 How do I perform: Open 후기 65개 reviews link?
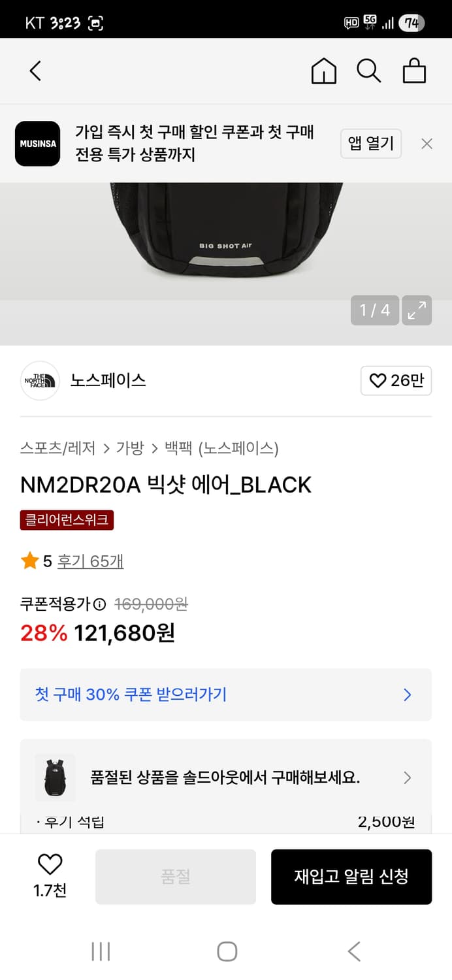click(x=89, y=561)
